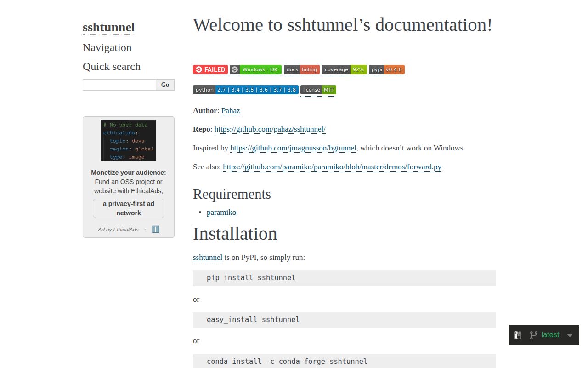Image resolution: width=588 pixels, height=368 pixels.
Task: Click the Windows - OK AppVeyor badge
Action: [255, 69]
